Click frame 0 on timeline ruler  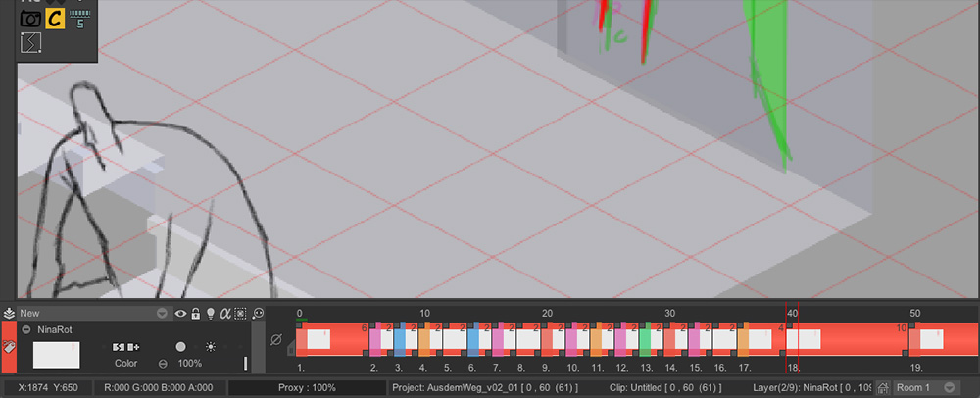click(299, 313)
